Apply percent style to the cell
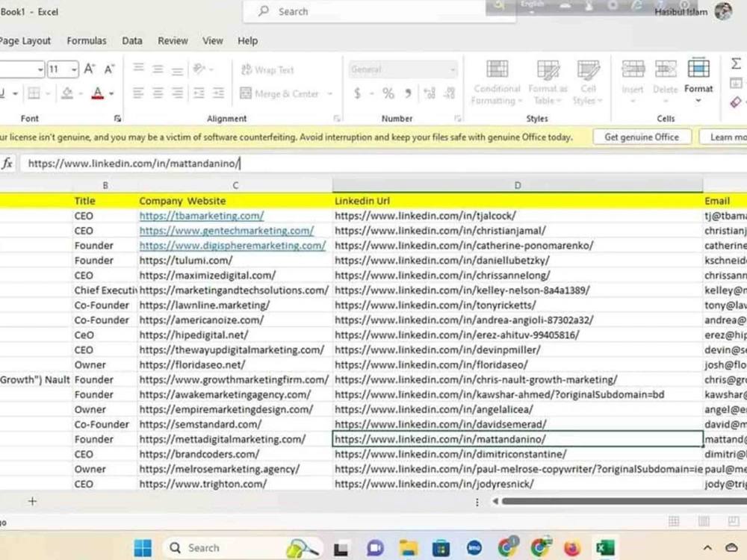 [x=388, y=93]
